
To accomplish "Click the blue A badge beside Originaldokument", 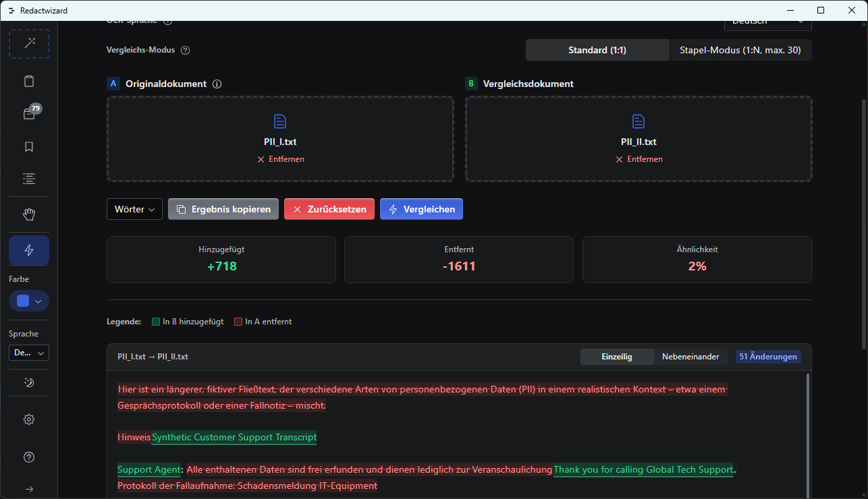I will pyautogui.click(x=113, y=84).
